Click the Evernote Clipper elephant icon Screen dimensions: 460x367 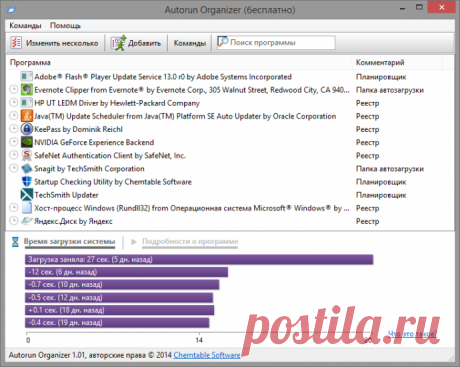point(26,90)
